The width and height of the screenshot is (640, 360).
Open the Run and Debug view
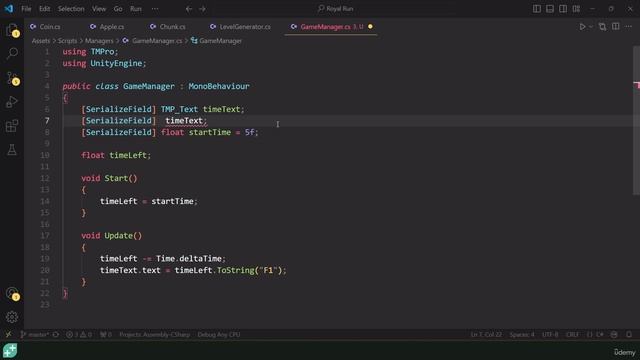[12, 102]
